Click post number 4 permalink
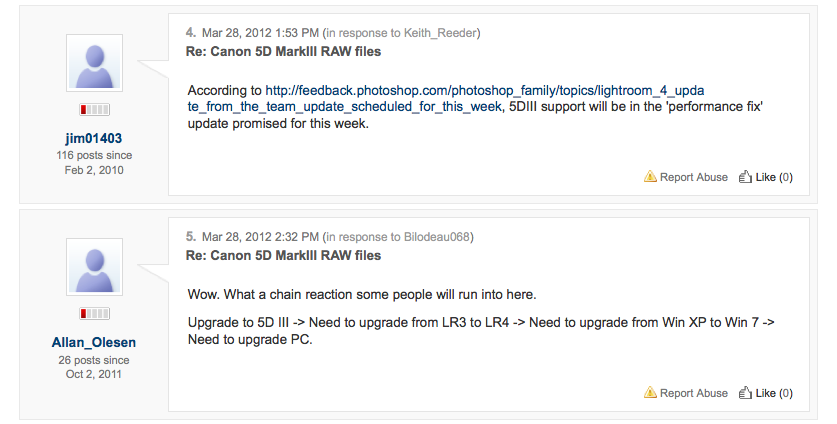Image resolution: width=837 pixels, height=424 pixels. (191, 33)
